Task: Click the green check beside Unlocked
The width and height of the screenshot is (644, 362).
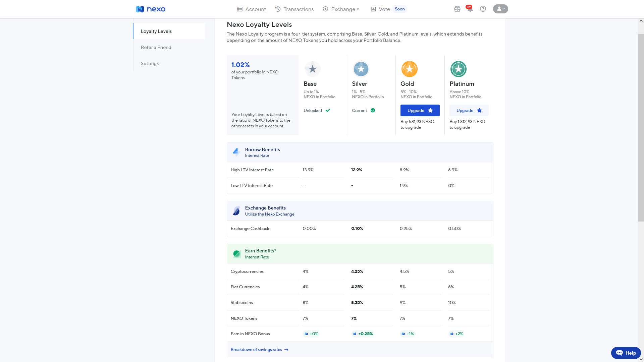Action: 328,110
